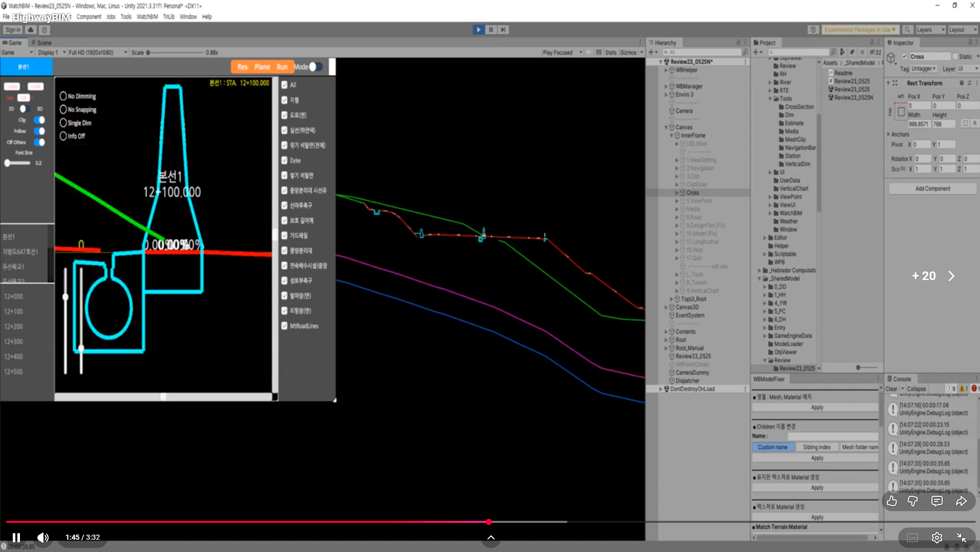Click the Unity Play button
This screenshot has width=980, height=552.
click(x=478, y=30)
